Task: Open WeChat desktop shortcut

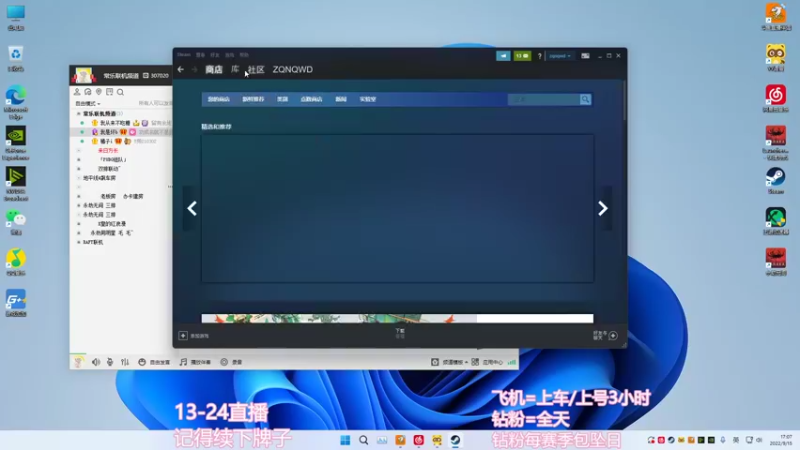Action: tap(16, 222)
